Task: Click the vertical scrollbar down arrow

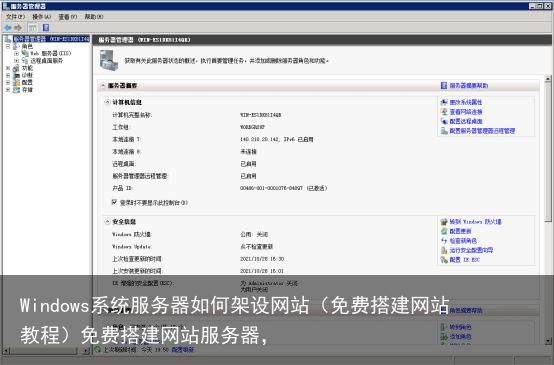Action: pyautogui.click(x=548, y=341)
